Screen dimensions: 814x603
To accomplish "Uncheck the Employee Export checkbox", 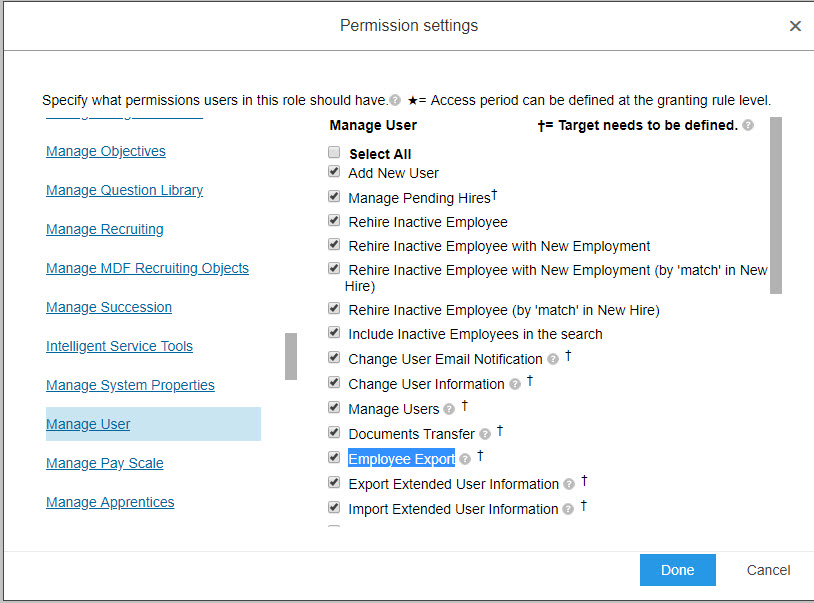I will tap(334, 457).
